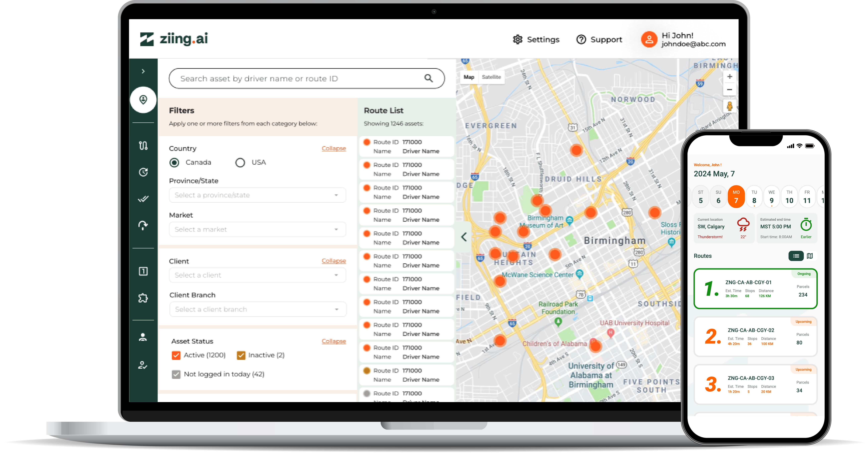The width and height of the screenshot is (868, 455).
Task: Toggle Not logged in today checkbox
Action: coord(176,374)
